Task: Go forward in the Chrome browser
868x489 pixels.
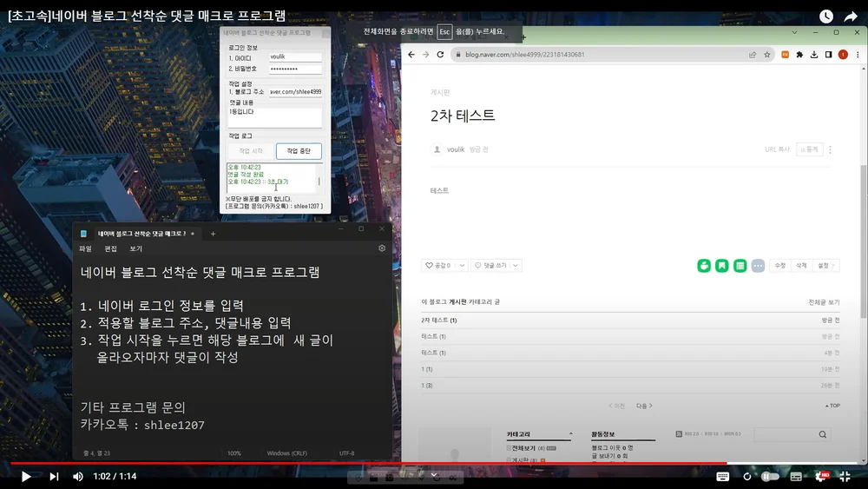Action: point(425,54)
